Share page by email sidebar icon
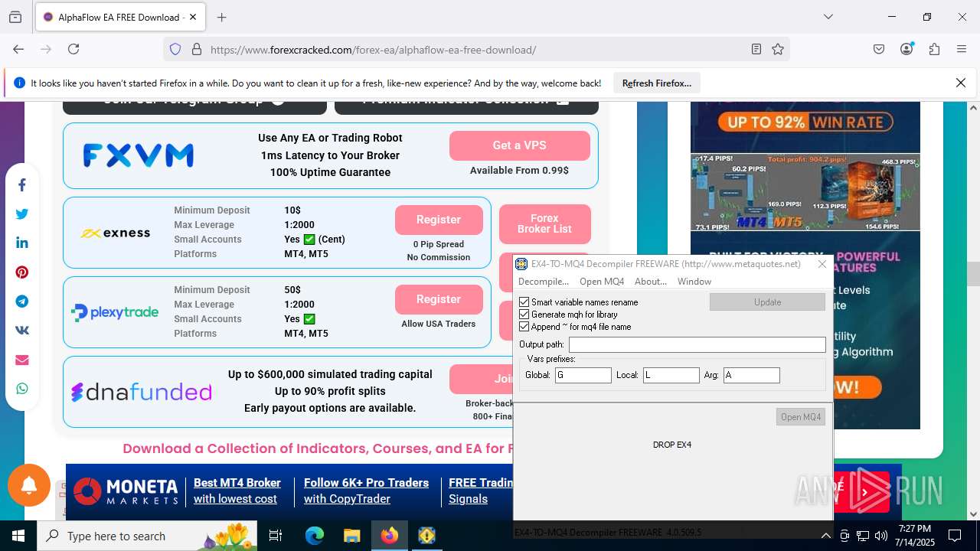This screenshot has width=980, height=551. [21, 360]
